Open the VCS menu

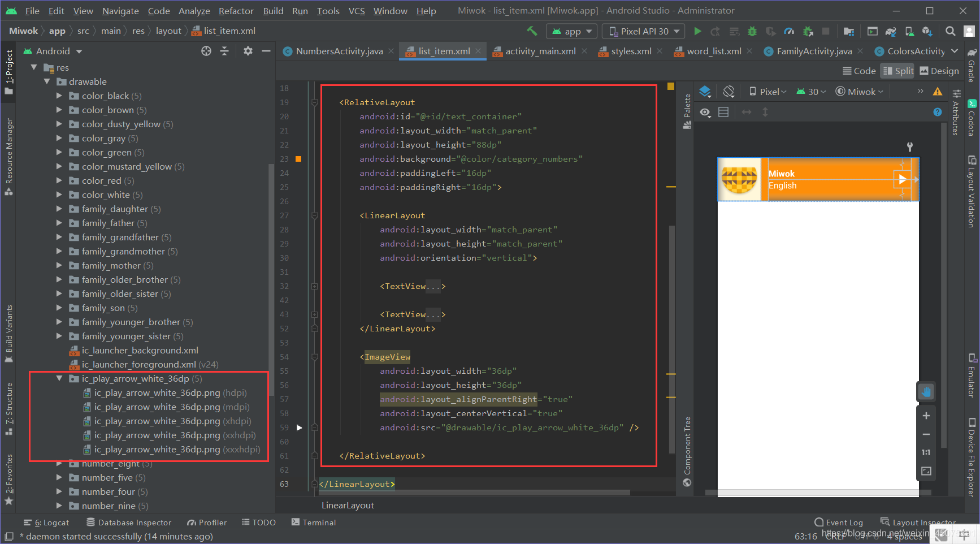point(356,11)
